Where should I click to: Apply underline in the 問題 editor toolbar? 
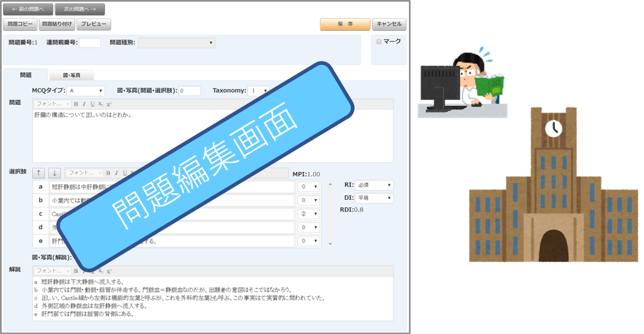(x=92, y=104)
